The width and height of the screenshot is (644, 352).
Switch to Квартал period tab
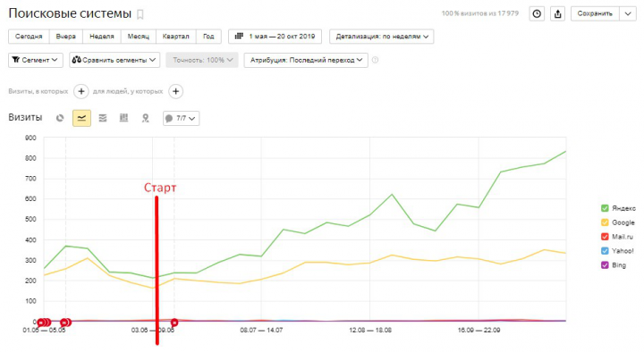[176, 37]
